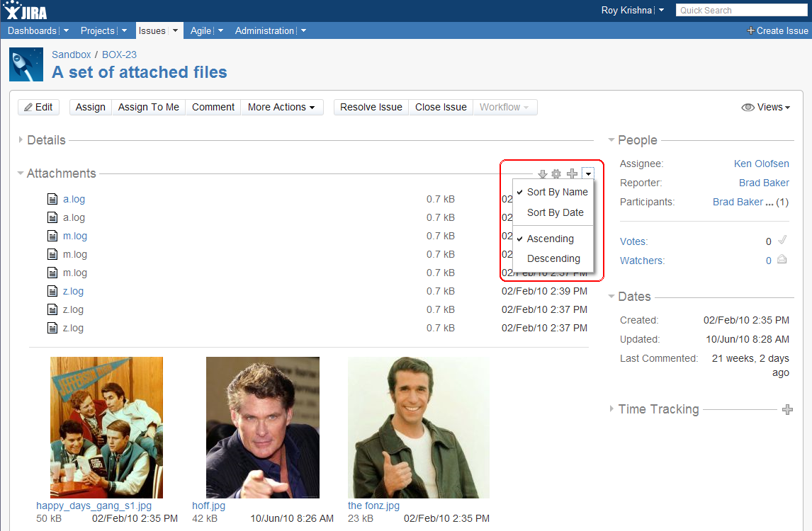Image resolution: width=812 pixels, height=531 pixels.
Task: Open manage attachments via the gear icon
Action: 556,174
